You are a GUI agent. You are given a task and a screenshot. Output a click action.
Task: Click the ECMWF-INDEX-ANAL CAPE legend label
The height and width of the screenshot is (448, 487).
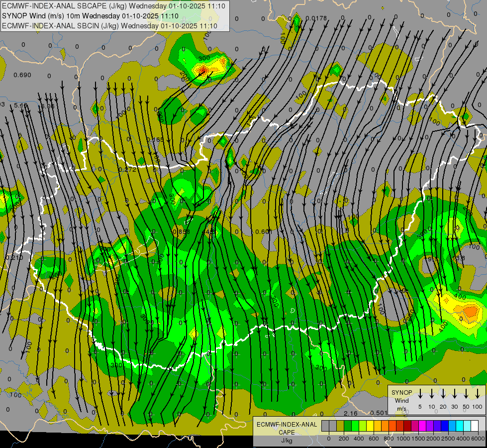click(x=287, y=428)
